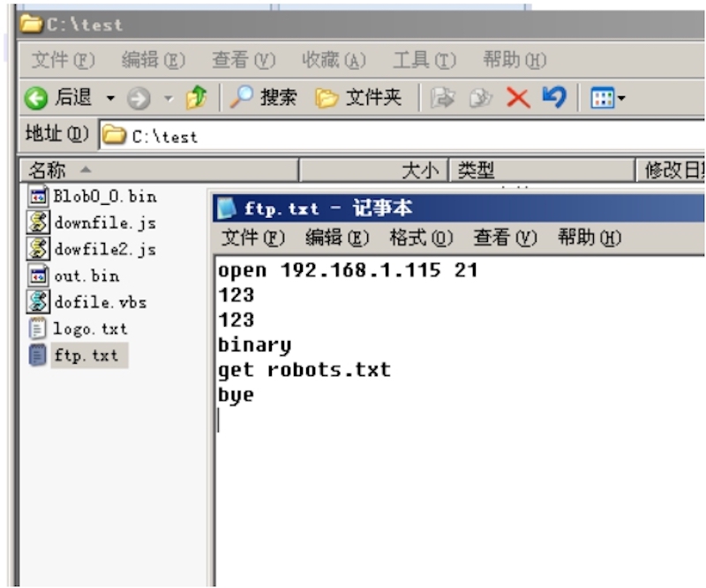Click the blue Undo arrow icon

pos(553,98)
